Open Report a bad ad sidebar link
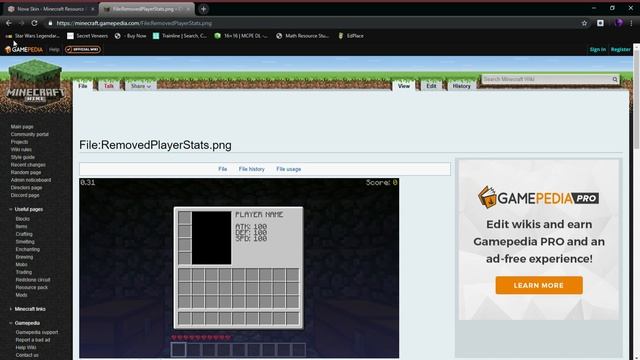The width and height of the screenshot is (640, 360). click(x=33, y=340)
